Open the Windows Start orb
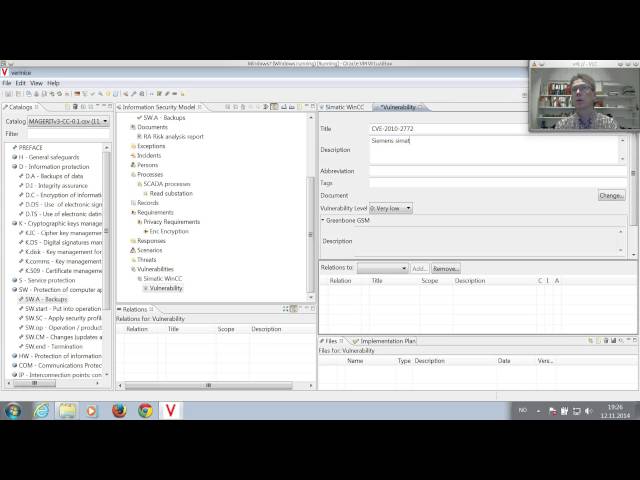 [x=13, y=411]
